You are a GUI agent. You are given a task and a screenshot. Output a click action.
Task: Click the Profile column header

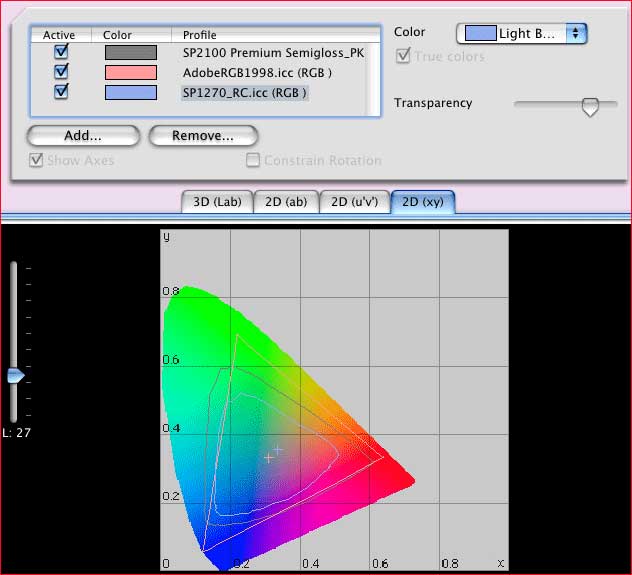200,35
